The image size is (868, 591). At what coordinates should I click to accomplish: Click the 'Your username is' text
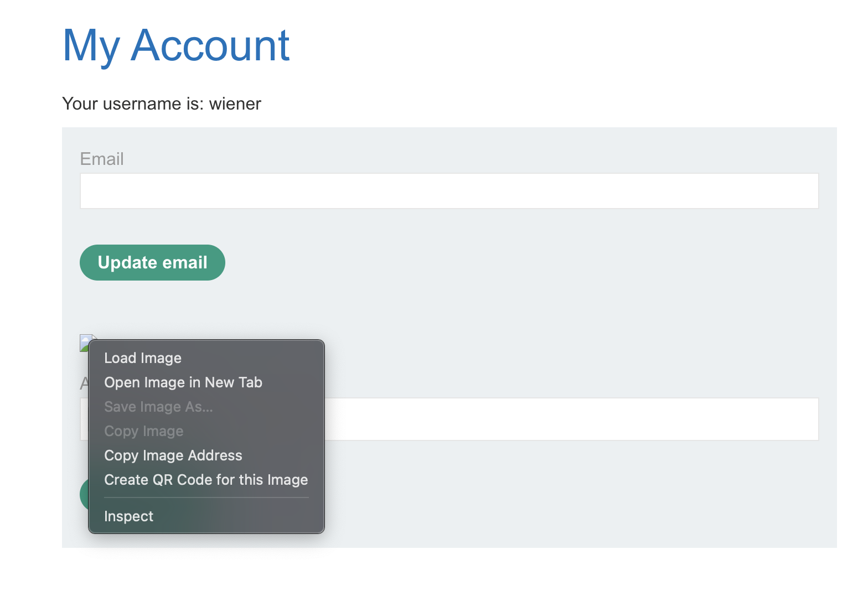(x=133, y=103)
